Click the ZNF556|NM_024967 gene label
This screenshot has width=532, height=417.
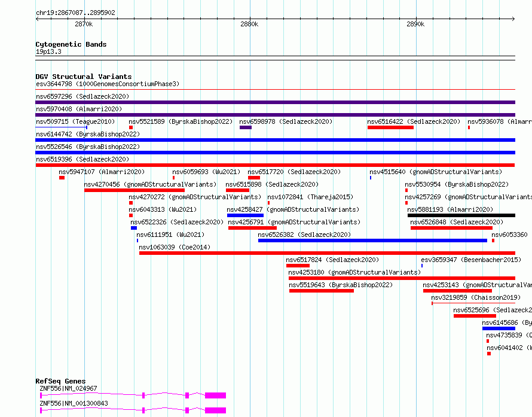pos(69,388)
